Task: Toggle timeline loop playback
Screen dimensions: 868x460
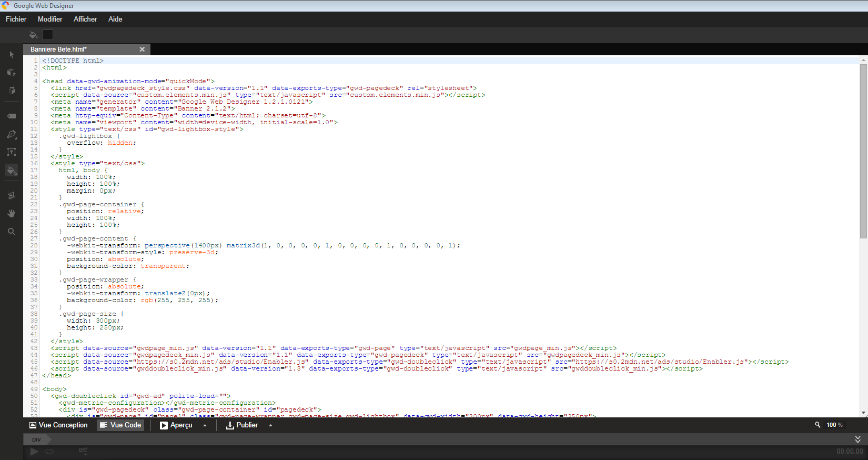Action: [x=49, y=452]
